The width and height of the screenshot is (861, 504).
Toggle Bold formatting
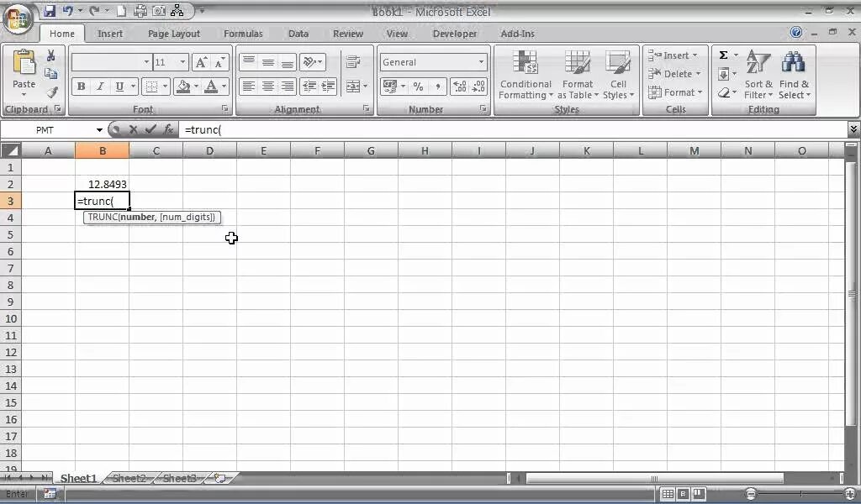click(82, 87)
